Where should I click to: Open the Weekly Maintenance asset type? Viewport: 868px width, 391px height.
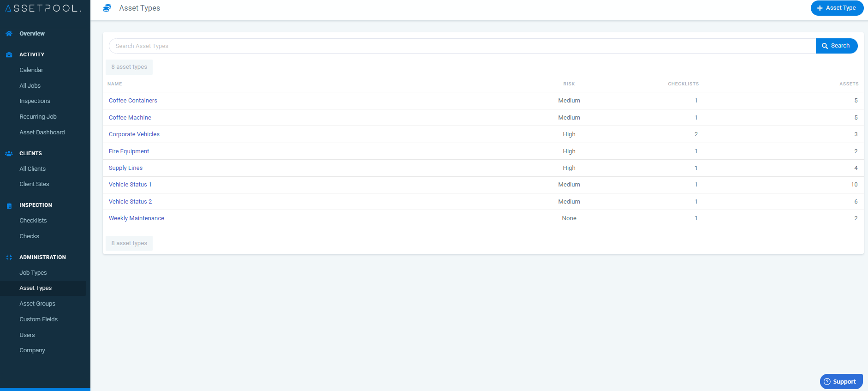[x=137, y=218]
